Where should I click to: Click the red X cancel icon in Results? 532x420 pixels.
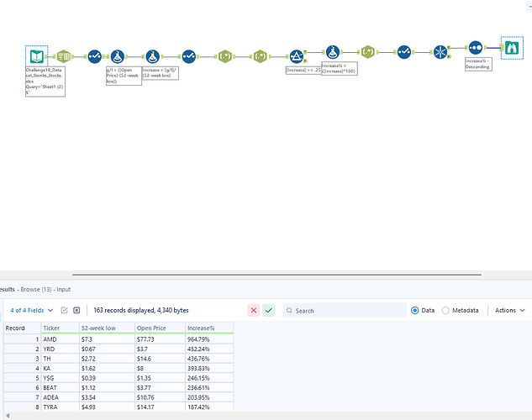[254, 310]
